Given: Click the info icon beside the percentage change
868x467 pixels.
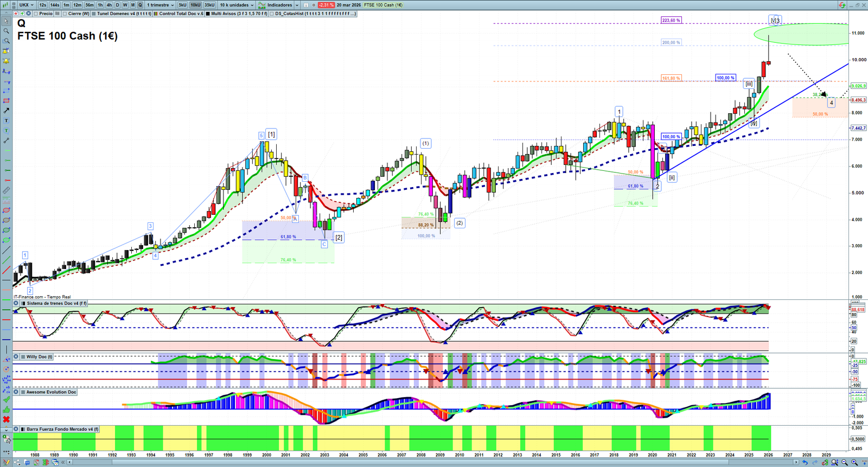Looking at the screenshot, I should click(x=306, y=5).
